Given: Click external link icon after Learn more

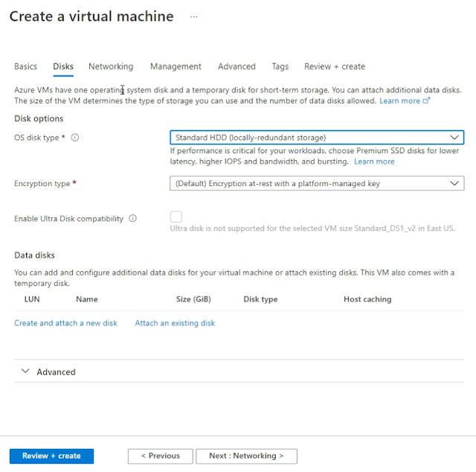Looking at the screenshot, I should click(x=426, y=101).
